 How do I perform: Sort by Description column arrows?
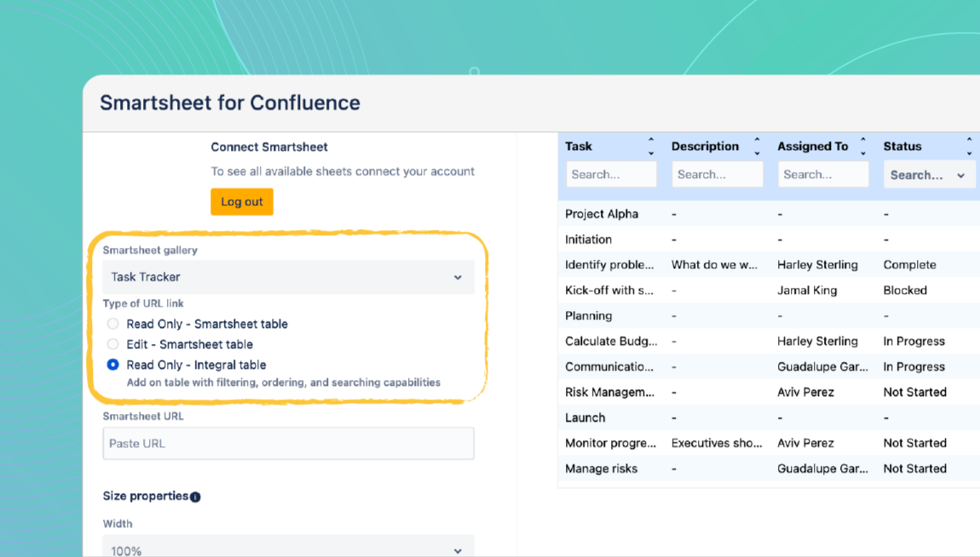coord(757,146)
